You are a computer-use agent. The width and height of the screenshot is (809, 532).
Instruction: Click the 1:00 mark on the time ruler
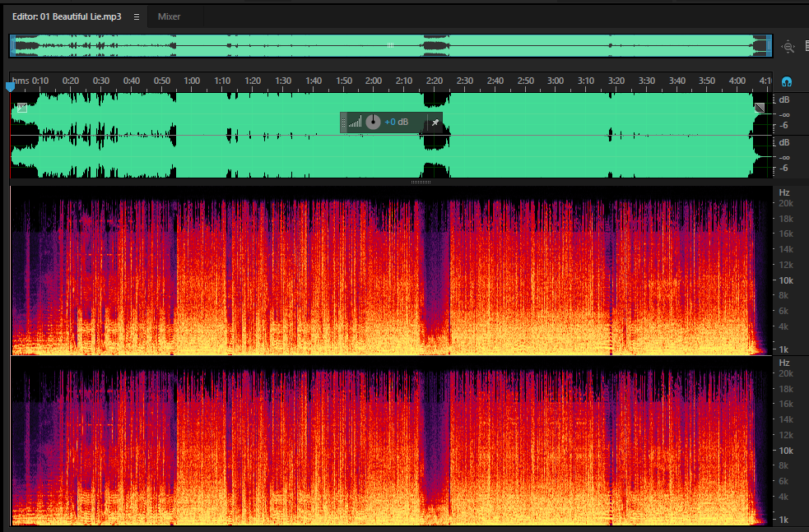192,81
